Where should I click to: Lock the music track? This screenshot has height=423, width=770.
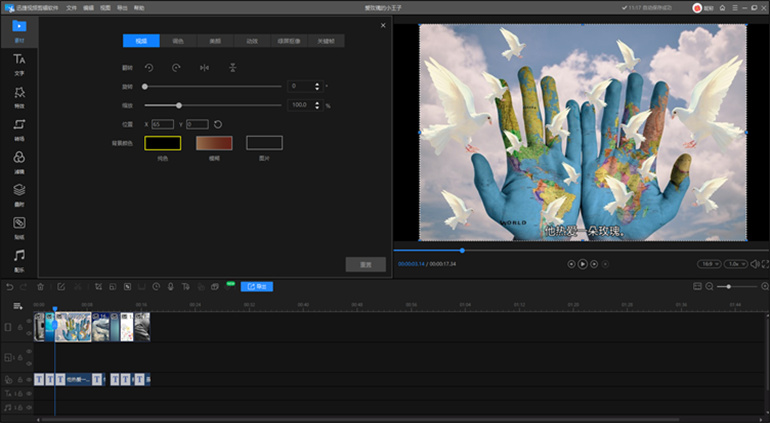click(x=21, y=408)
